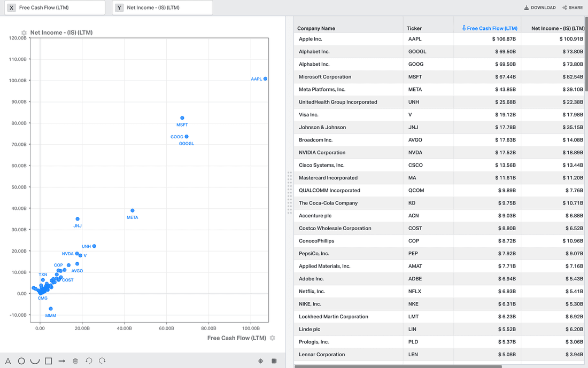Image resolution: width=588 pixels, height=368 pixels.
Task: Select the text annotation tool (A)
Action: pos(8,361)
